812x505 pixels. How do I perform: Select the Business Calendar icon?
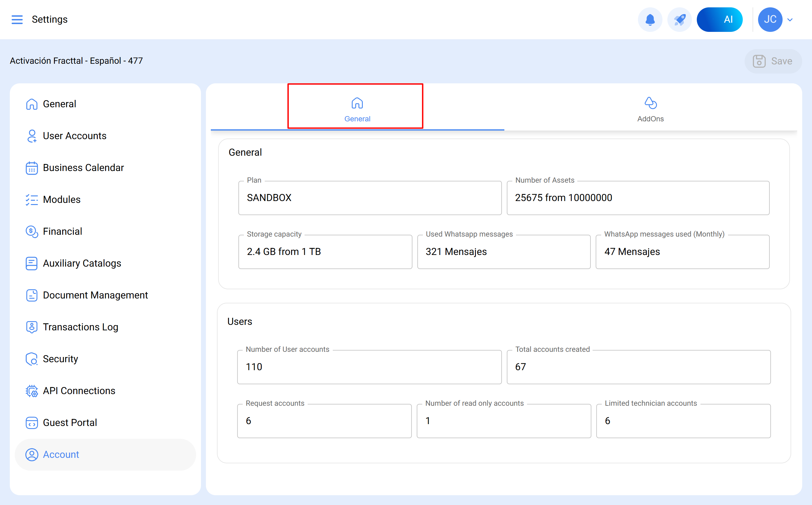click(x=32, y=168)
